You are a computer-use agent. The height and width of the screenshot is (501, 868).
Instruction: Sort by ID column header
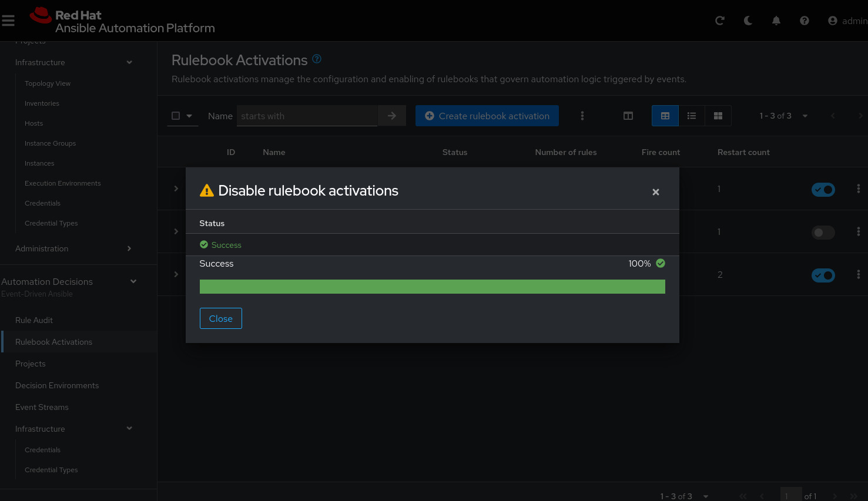coord(231,152)
